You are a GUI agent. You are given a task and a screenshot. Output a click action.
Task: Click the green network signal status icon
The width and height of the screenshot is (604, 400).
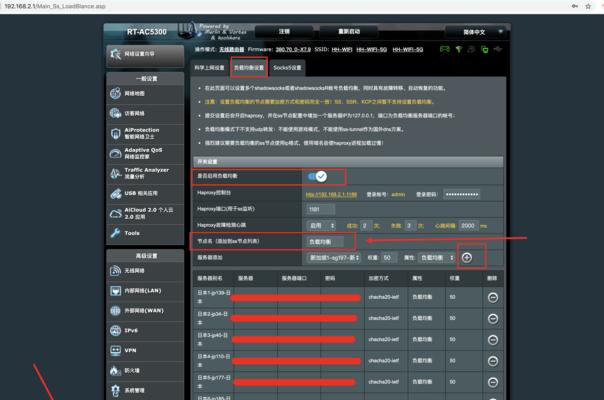pos(458,49)
